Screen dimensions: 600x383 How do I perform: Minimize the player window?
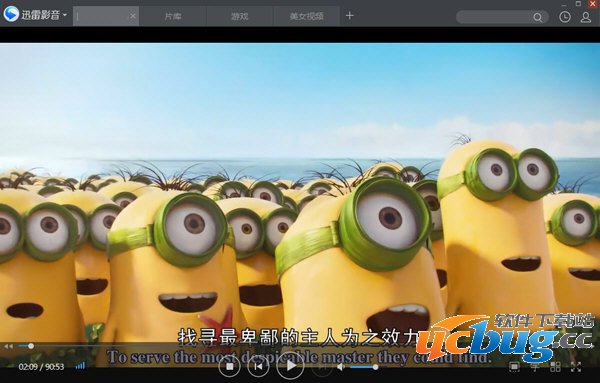click(565, 4)
